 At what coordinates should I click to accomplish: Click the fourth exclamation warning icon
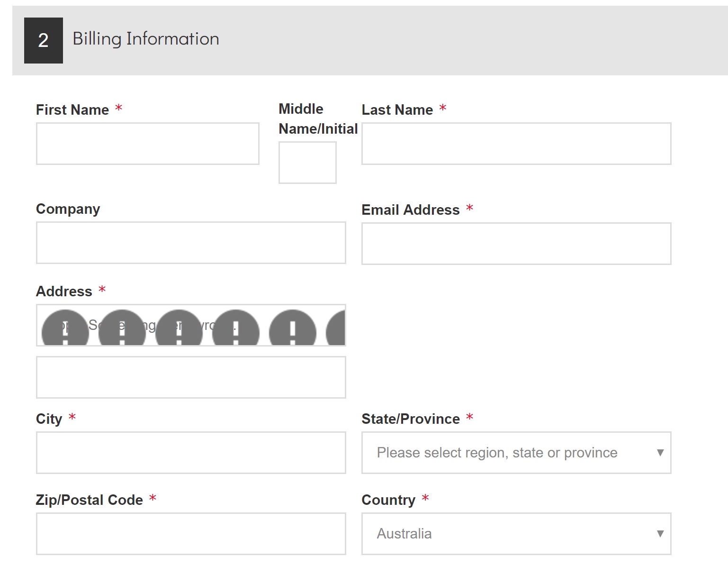coord(235,326)
